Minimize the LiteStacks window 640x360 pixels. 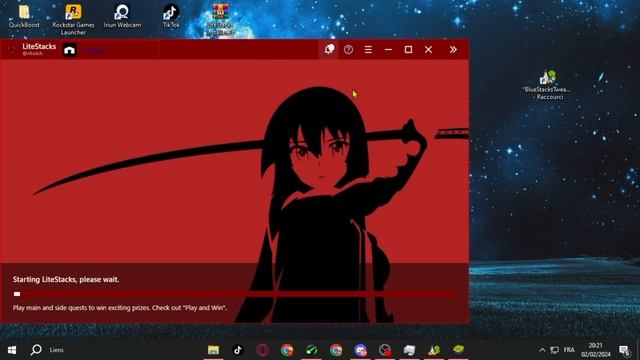(388, 49)
